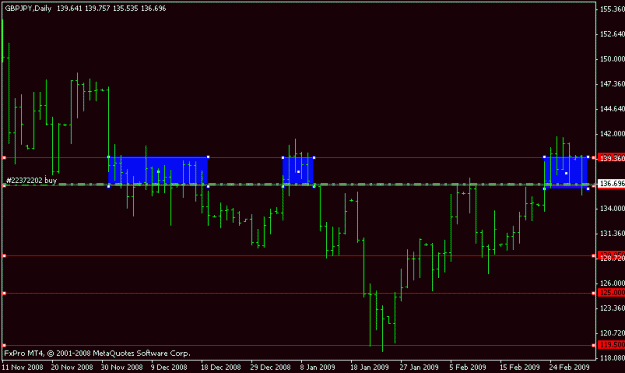Select the wide blue rectangle near December 2008

(158, 171)
